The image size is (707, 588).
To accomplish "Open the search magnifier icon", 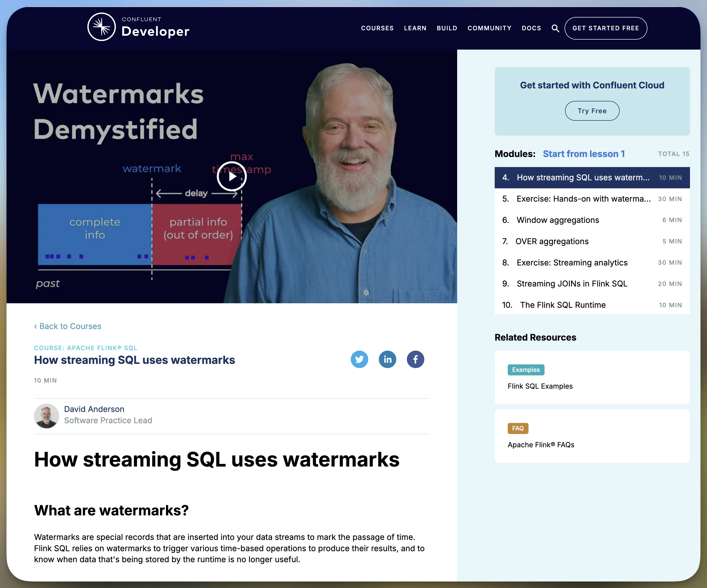I will pyautogui.click(x=555, y=28).
